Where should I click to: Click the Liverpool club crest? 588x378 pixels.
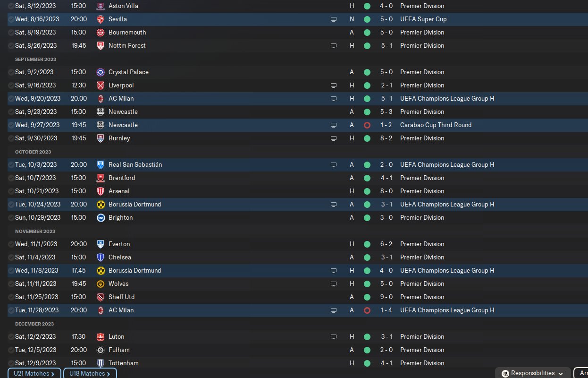(100, 86)
